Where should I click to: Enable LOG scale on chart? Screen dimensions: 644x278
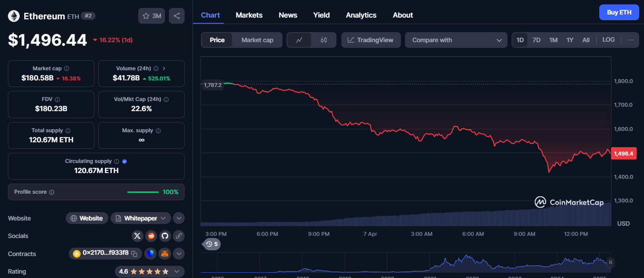pyautogui.click(x=608, y=40)
